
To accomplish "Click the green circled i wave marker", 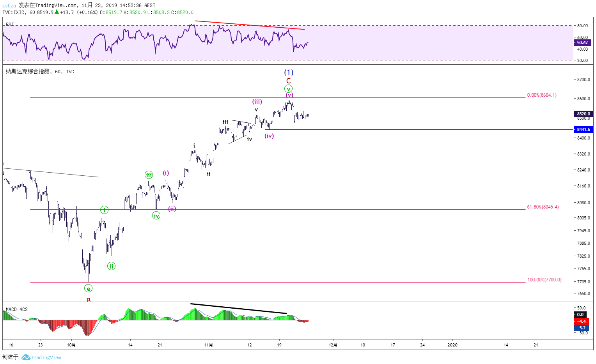I will coord(104,210).
